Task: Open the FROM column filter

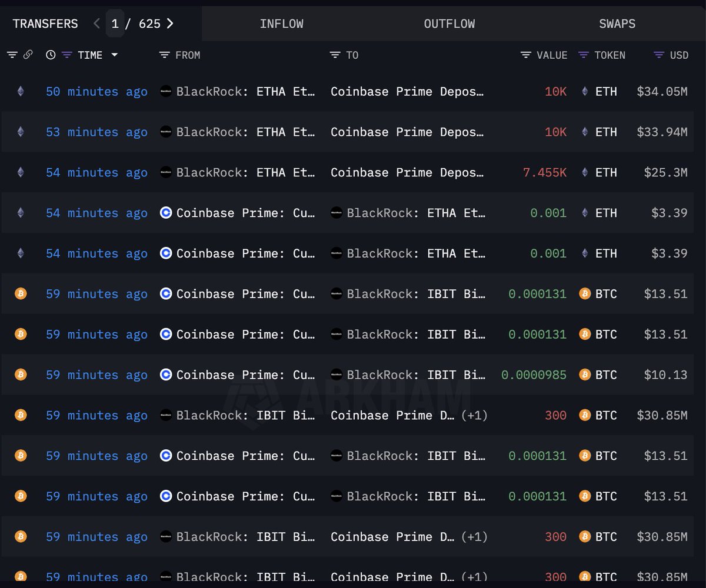Action: [165, 55]
